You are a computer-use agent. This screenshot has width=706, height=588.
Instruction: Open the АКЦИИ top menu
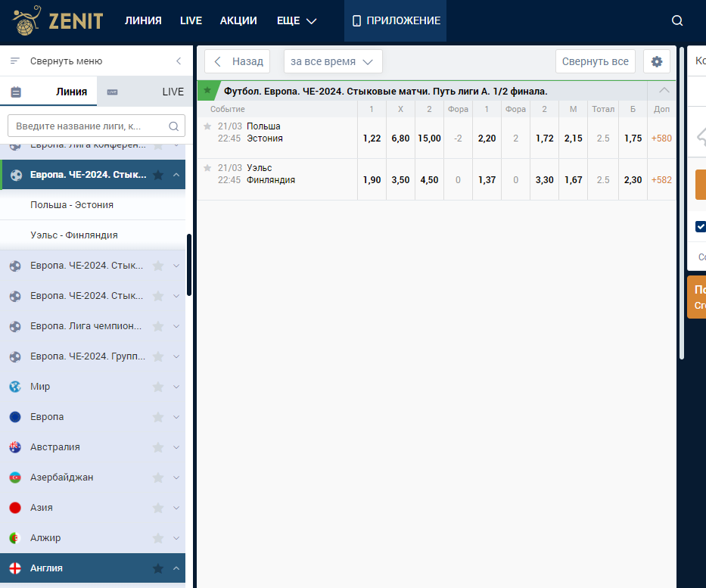coord(238,20)
